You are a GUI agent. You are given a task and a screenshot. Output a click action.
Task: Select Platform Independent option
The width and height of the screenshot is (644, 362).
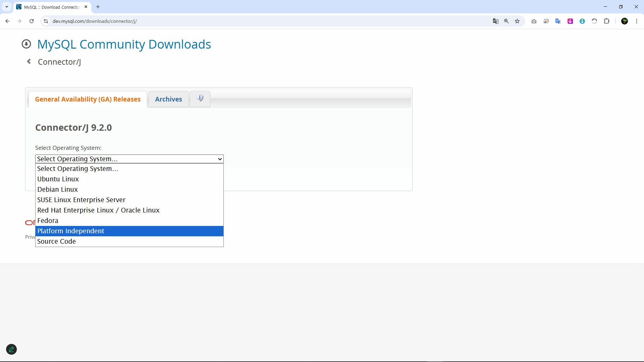pyautogui.click(x=129, y=231)
